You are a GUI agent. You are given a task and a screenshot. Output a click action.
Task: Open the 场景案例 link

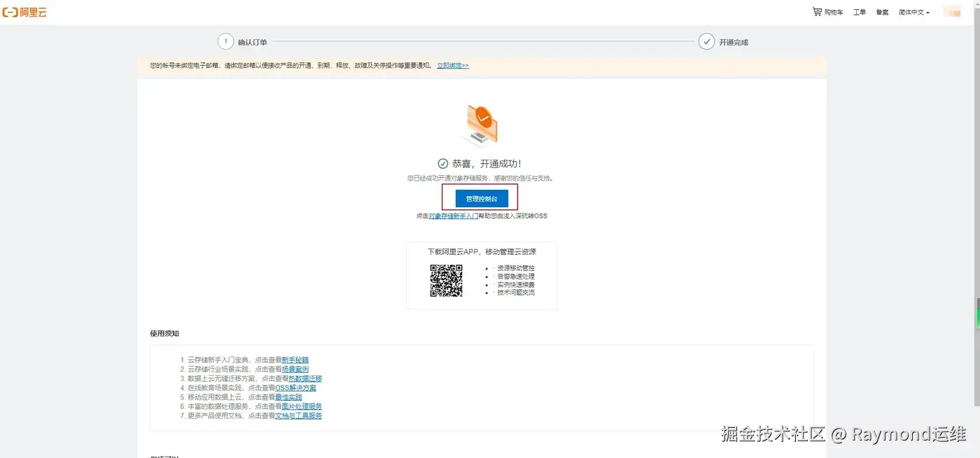point(295,369)
